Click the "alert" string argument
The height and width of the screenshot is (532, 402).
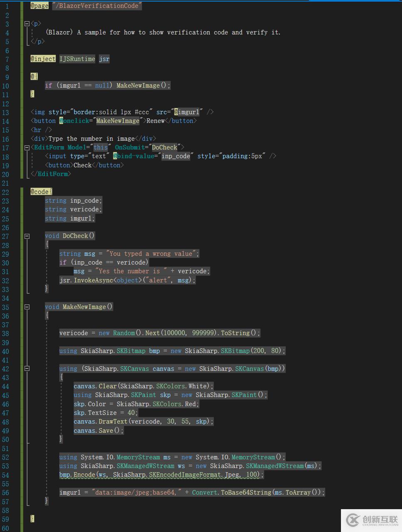pos(158,280)
